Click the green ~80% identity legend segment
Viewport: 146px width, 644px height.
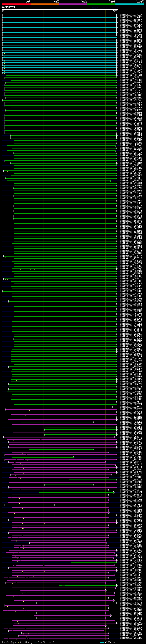[x=101, y=4]
